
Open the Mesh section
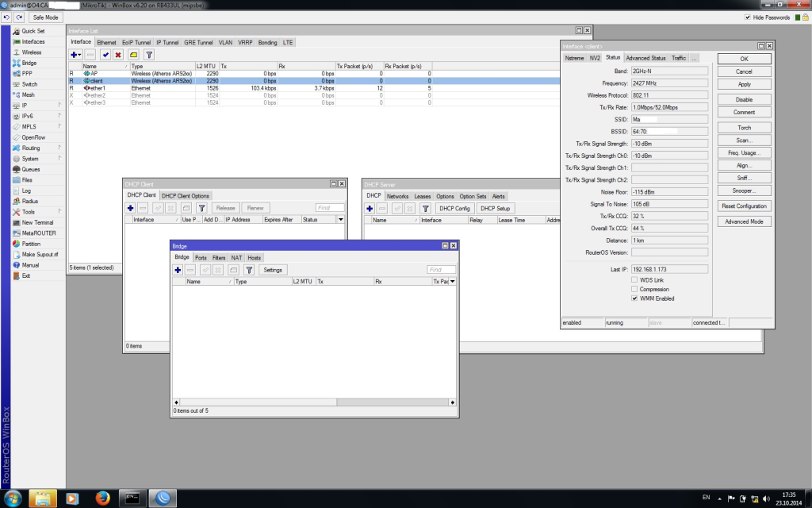click(28, 95)
